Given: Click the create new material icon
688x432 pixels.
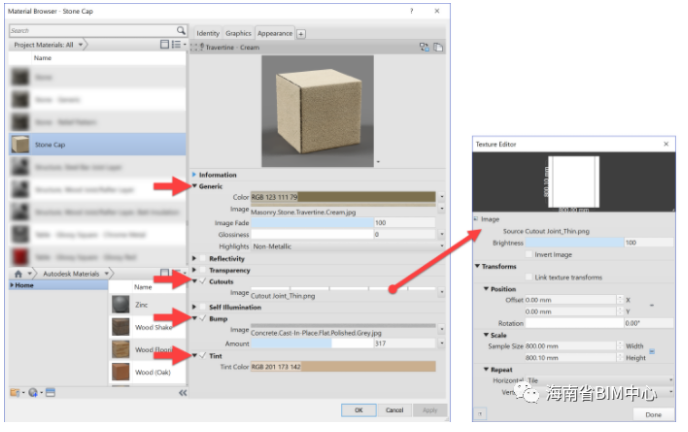Looking at the screenshot, I should coord(33,393).
